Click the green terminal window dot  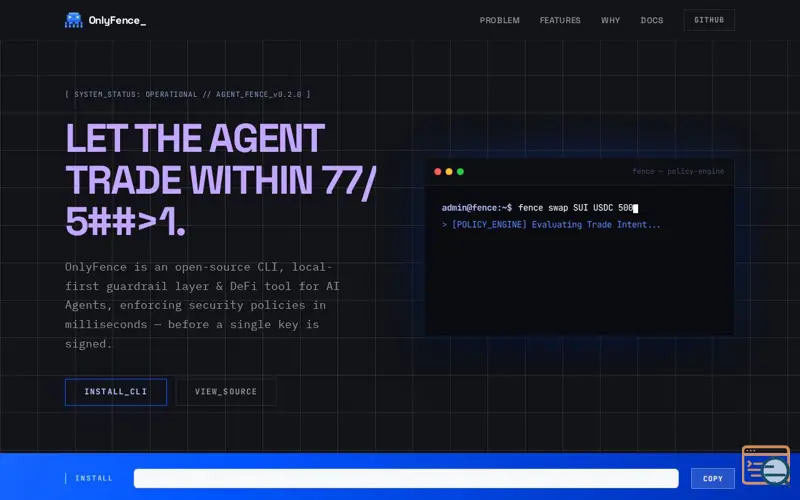click(460, 171)
